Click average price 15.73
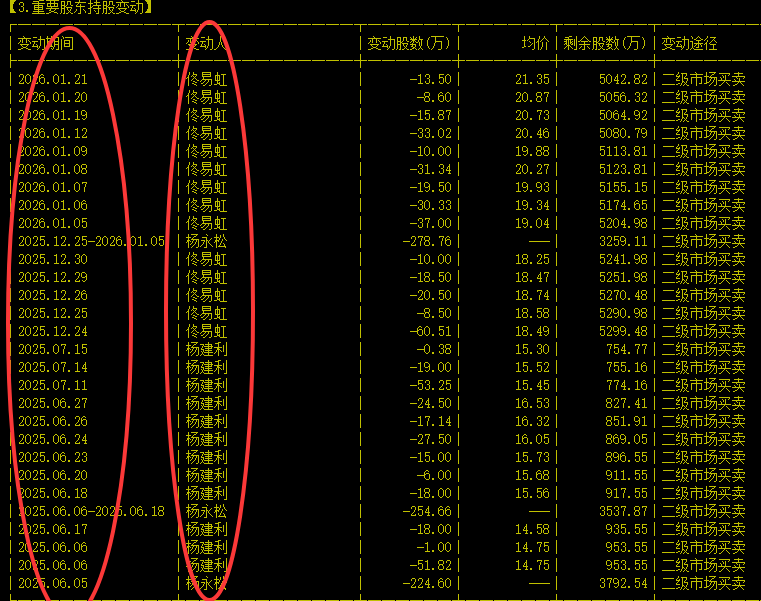Screen dimensions: 761x601 click(532, 457)
